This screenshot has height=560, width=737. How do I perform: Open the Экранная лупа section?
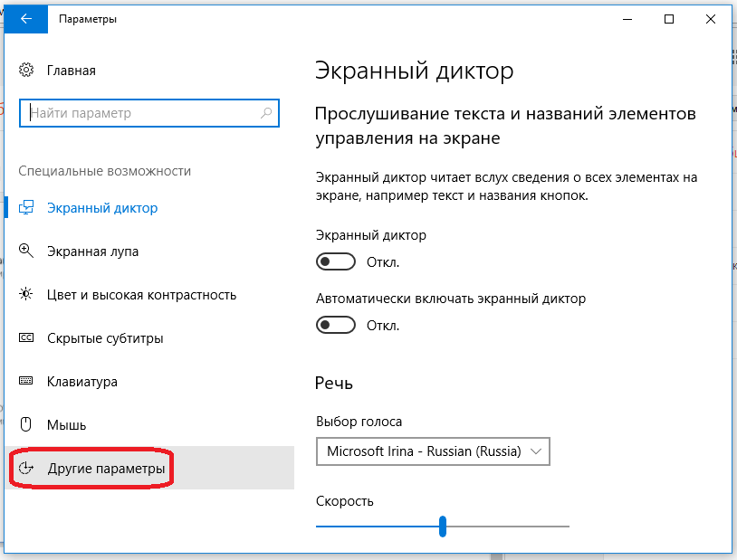pyautogui.click(x=149, y=251)
